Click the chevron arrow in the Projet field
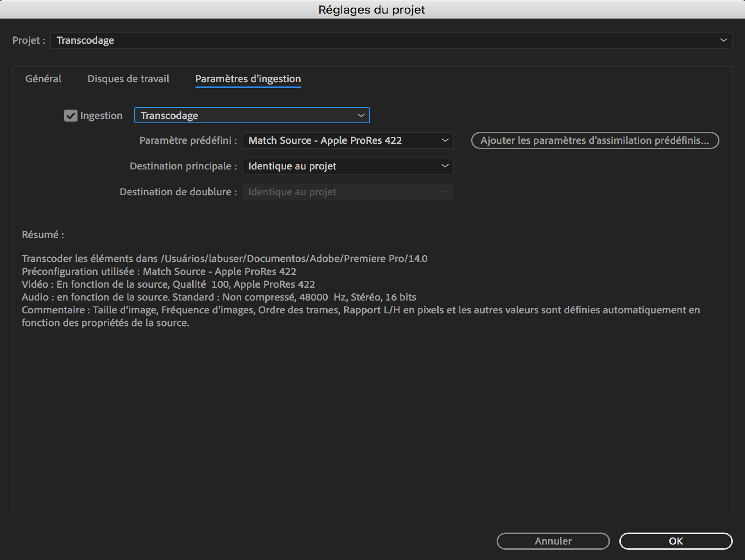Screen dimensions: 745x560 tap(723, 41)
